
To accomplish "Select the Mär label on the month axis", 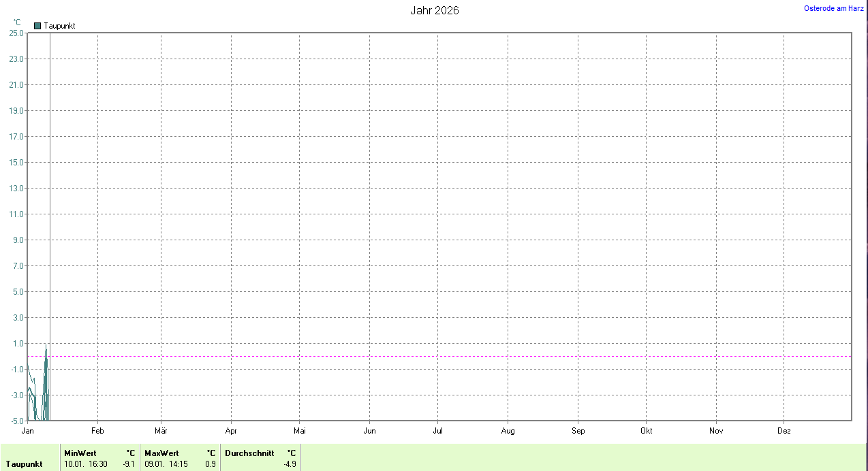I will pyautogui.click(x=161, y=431).
